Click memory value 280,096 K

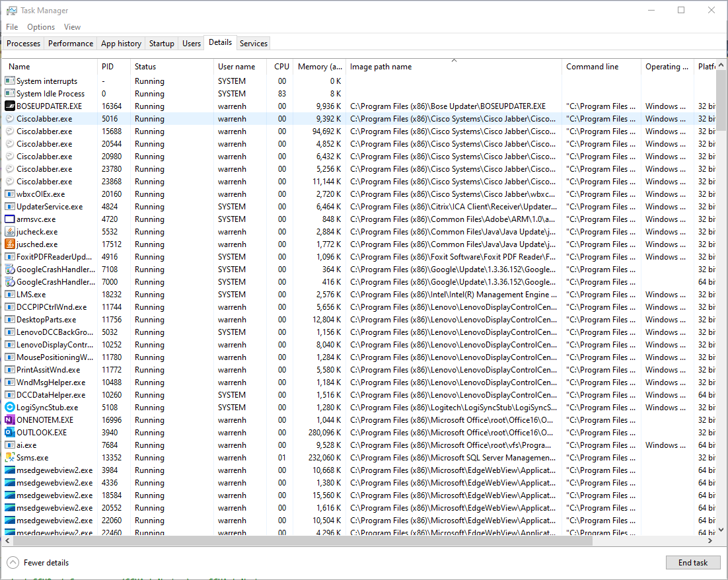tap(324, 432)
